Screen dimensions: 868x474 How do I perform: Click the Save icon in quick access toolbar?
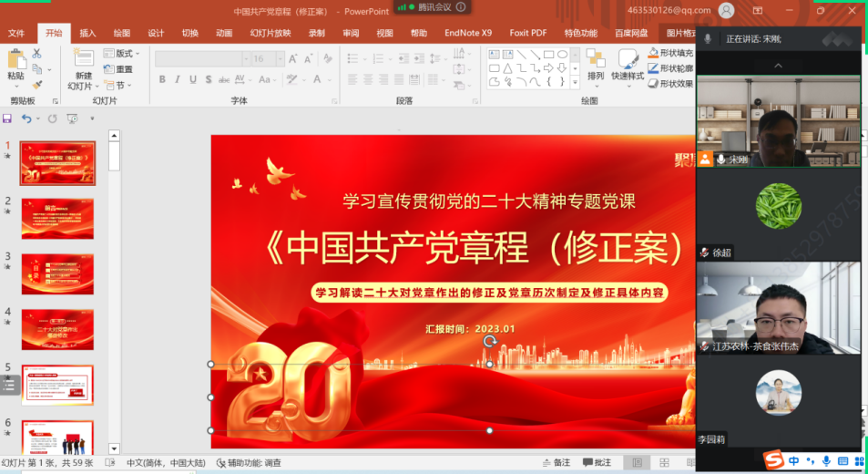(7, 118)
